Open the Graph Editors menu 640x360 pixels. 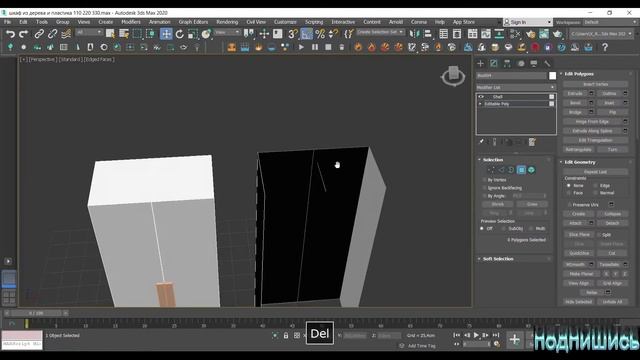pos(193,22)
